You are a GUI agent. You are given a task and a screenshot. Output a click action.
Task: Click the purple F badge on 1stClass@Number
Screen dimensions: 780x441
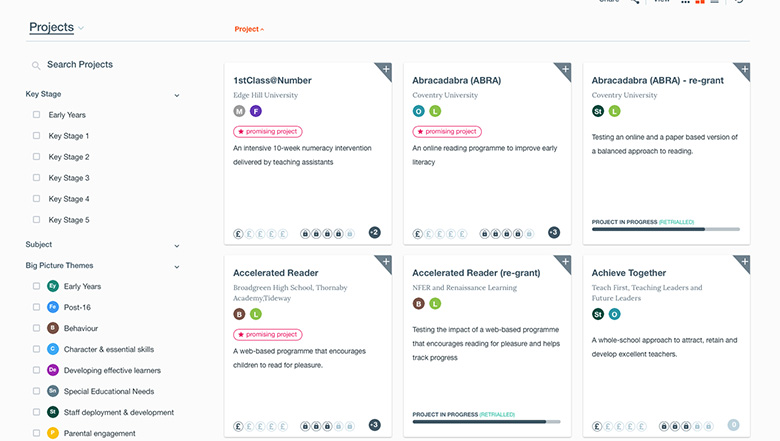256,111
